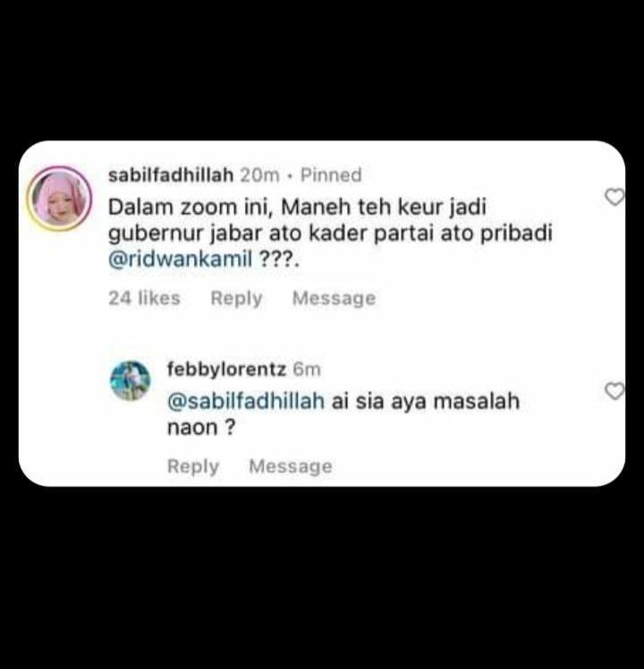Reply to sabilfadhillah's pinned comment
This screenshot has height=669, width=644.
[x=236, y=298]
